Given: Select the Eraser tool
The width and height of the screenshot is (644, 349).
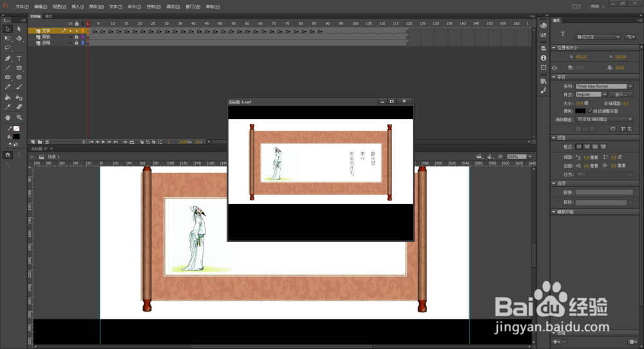Looking at the screenshot, I should [19, 107].
